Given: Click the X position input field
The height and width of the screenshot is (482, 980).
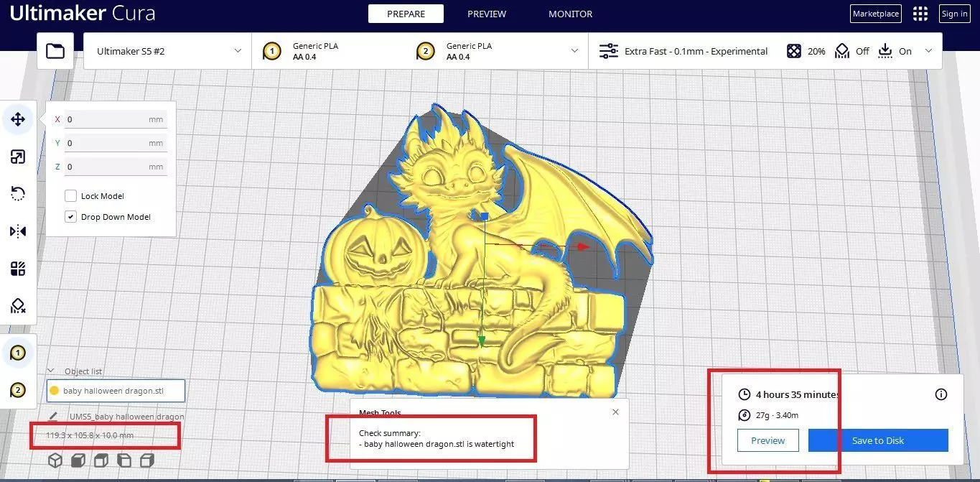Looking at the screenshot, I should point(116,119).
